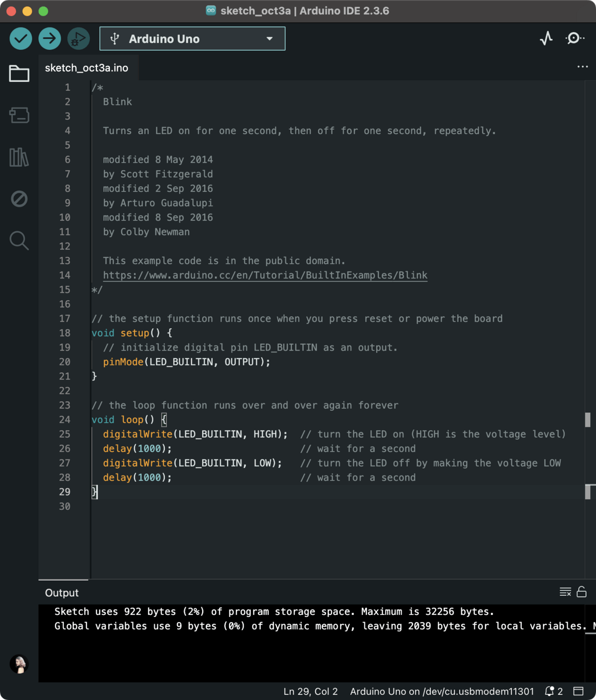Click 'by Scott Fitzgerald' comment line
This screenshot has height=700, width=596.
(158, 174)
